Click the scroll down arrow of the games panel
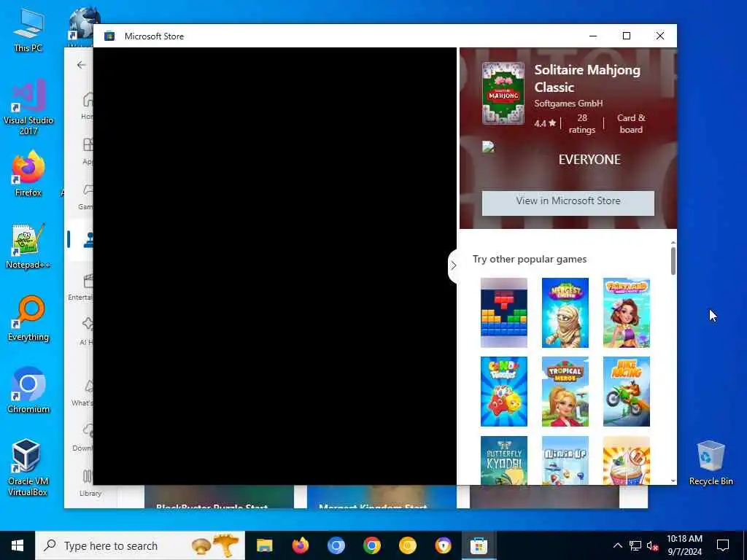This screenshot has width=747, height=560. pyautogui.click(x=673, y=481)
